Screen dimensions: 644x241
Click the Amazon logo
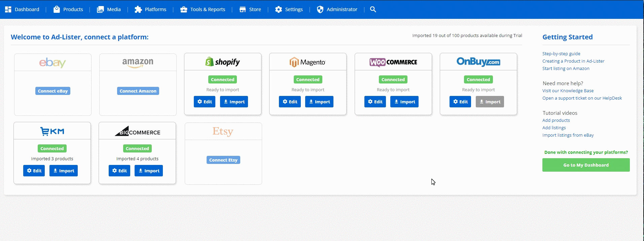click(x=138, y=63)
